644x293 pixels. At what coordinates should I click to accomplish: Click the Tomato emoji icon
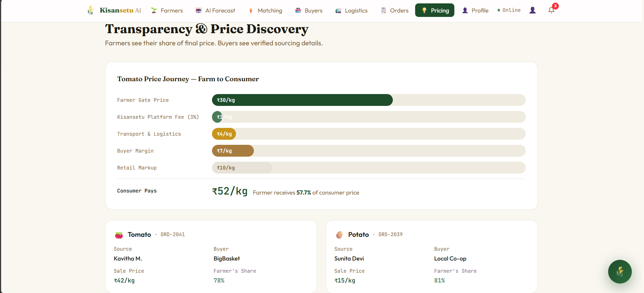point(119,235)
